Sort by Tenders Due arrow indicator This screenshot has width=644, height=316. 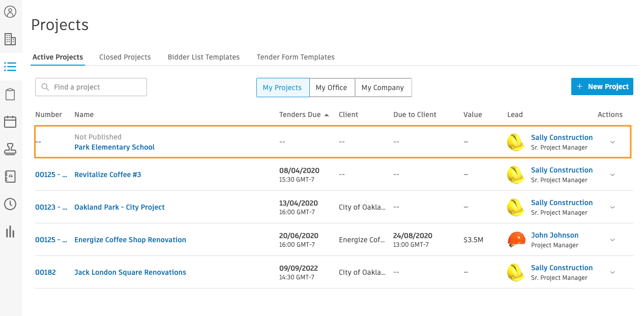(x=327, y=115)
